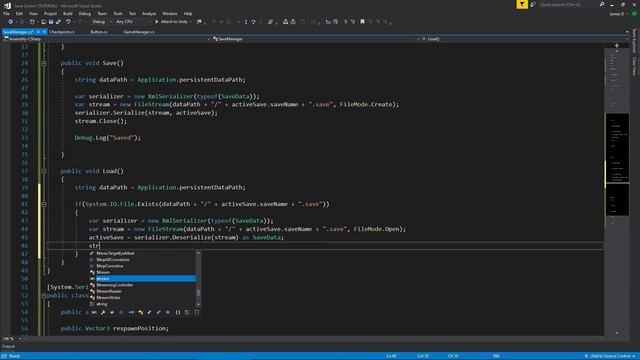Image resolution: width=640 pixels, height=360 pixels.
Task: Toggle IntelliSense properties (wrench) filter
Action: coord(103,313)
